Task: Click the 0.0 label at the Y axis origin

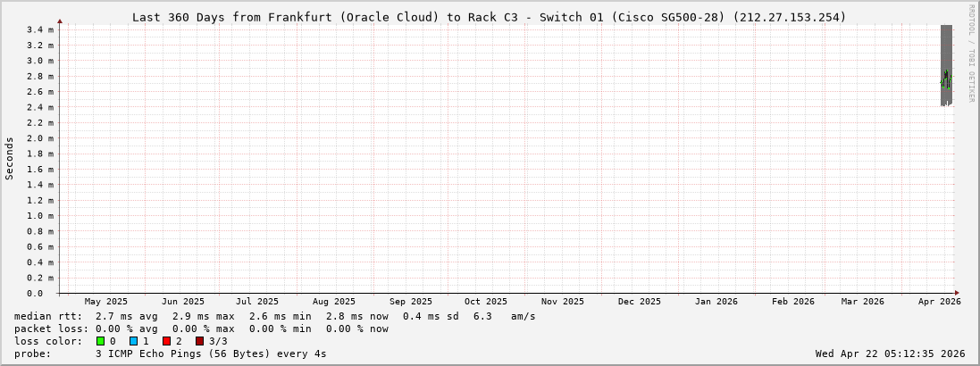Action: pyautogui.click(x=35, y=293)
